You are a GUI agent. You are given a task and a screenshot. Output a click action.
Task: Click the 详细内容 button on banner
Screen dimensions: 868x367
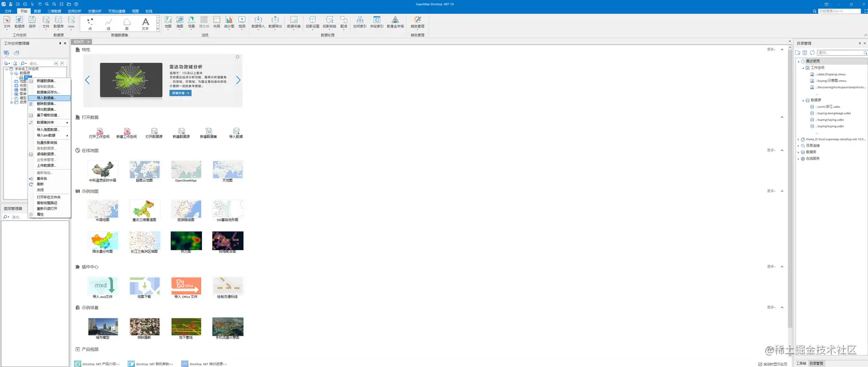[180, 92]
